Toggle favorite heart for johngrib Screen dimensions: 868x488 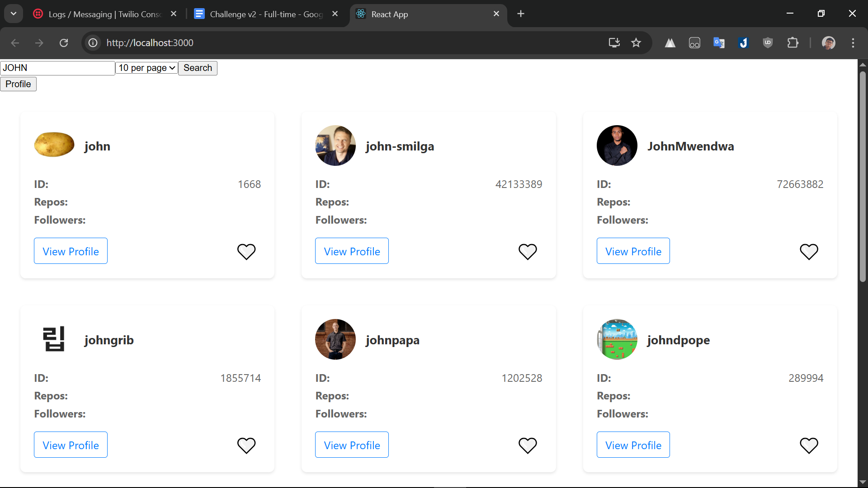(x=246, y=446)
